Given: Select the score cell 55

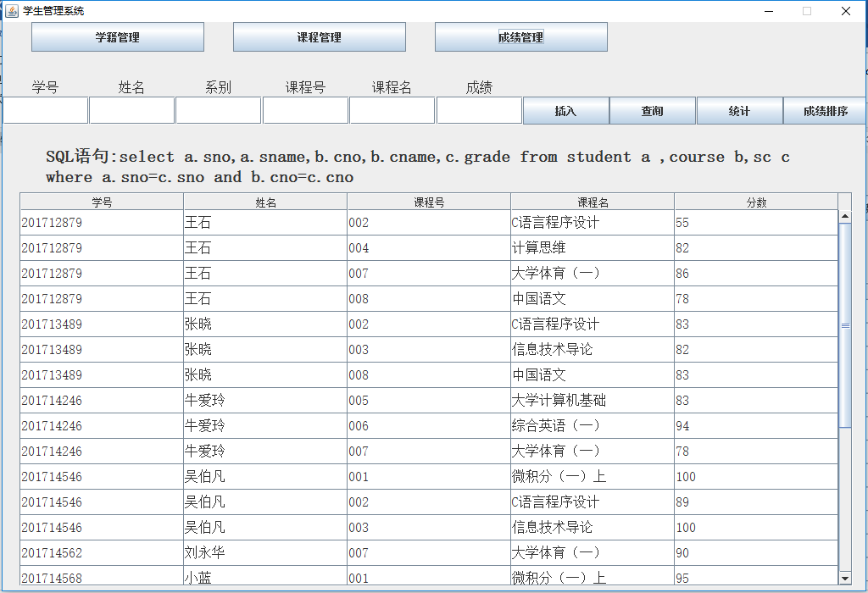Looking at the screenshot, I should click(756, 222).
